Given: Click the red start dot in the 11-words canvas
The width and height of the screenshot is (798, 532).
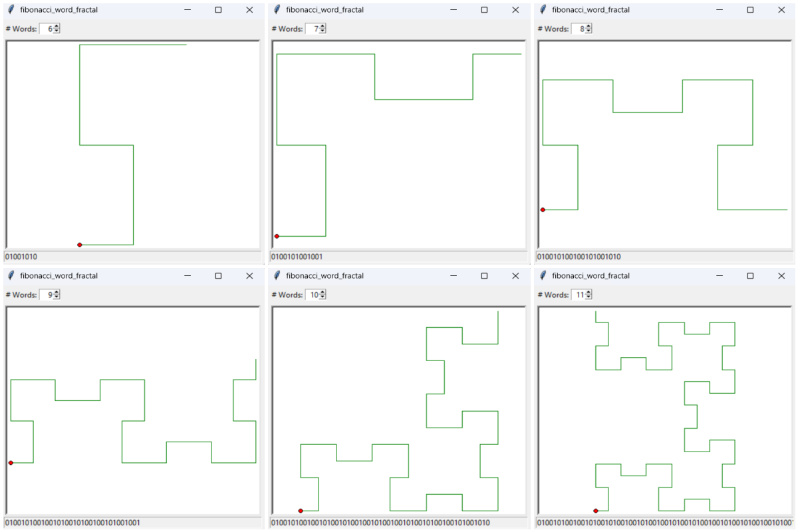Looking at the screenshot, I should pyautogui.click(x=596, y=511).
